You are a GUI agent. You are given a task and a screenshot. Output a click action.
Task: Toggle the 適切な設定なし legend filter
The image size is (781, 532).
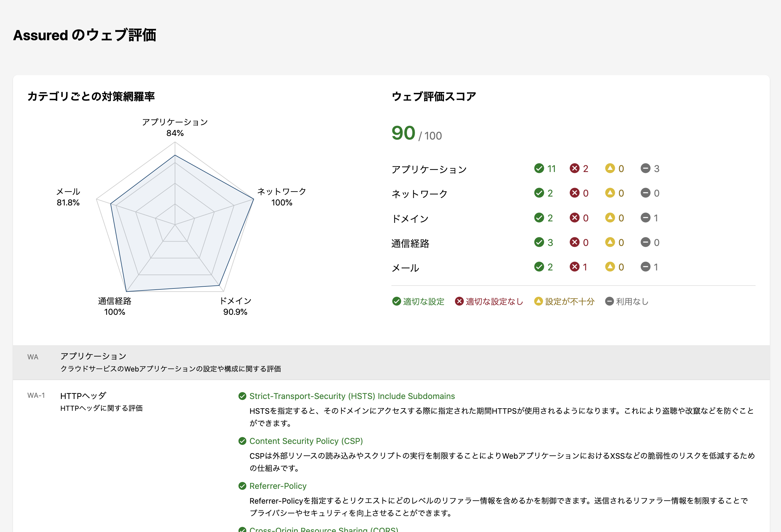click(489, 301)
